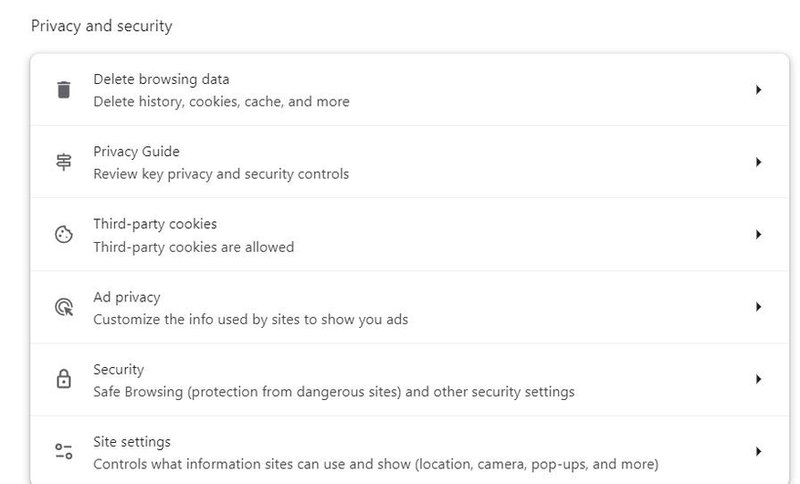The width and height of the screenshot is (800, 484).
Task: Click the Ad privacy cursor target icon
Action: click(x=64, y=307)
